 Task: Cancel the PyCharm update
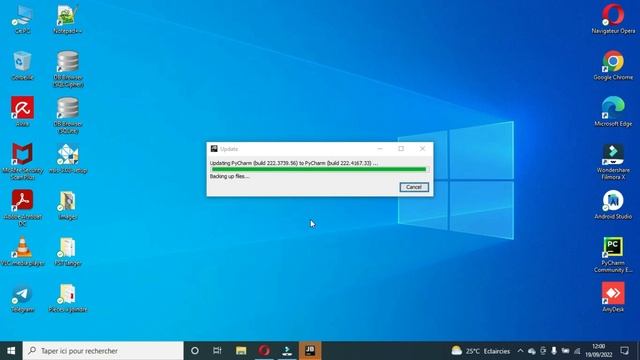tap(414, 187)
